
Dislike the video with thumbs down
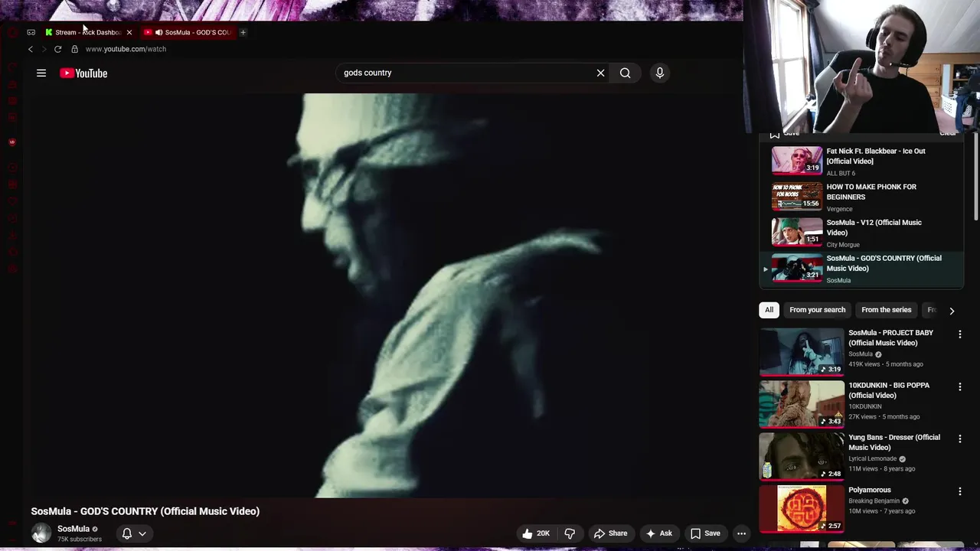[570, 533]
